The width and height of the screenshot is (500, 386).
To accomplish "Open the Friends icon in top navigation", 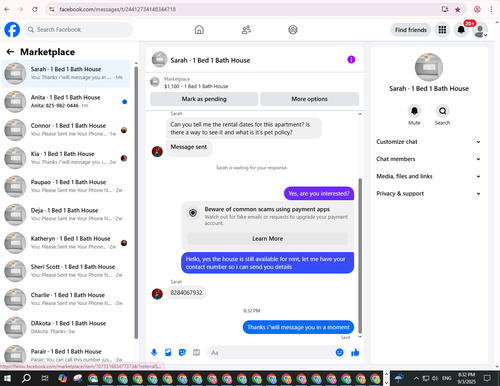I will (x=246, y=30).
